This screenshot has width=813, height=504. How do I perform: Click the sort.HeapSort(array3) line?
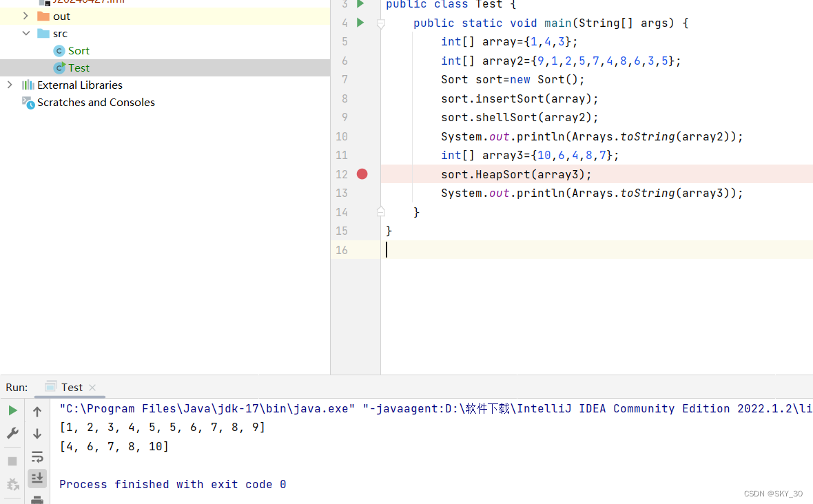(x=516, y=175)
